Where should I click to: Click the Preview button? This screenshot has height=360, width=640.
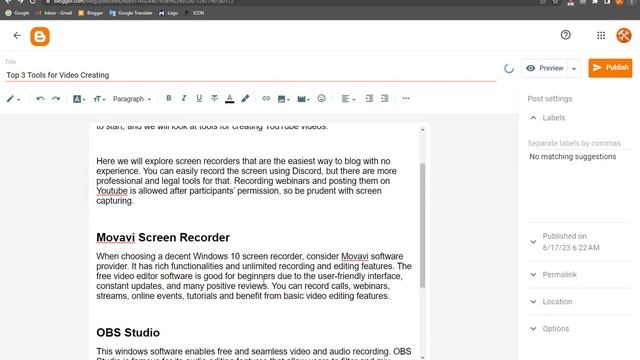pyautogui.click(x=545, y=68)
